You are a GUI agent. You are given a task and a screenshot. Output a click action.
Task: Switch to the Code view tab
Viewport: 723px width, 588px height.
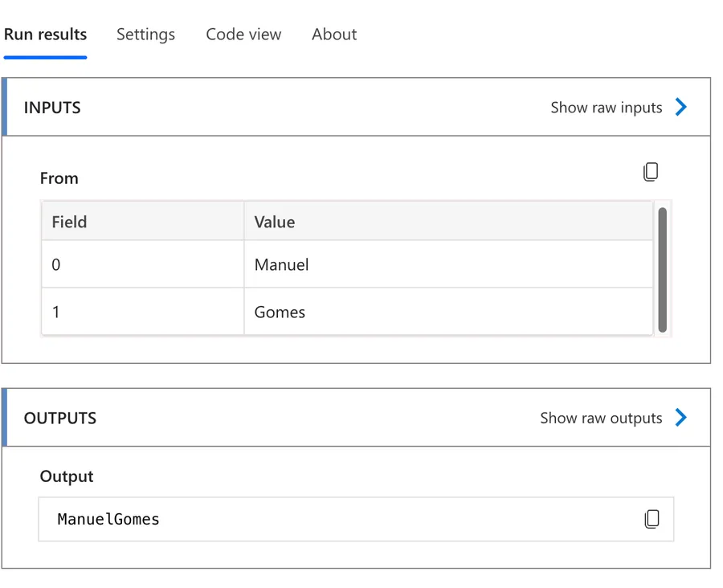pos(243,34)
